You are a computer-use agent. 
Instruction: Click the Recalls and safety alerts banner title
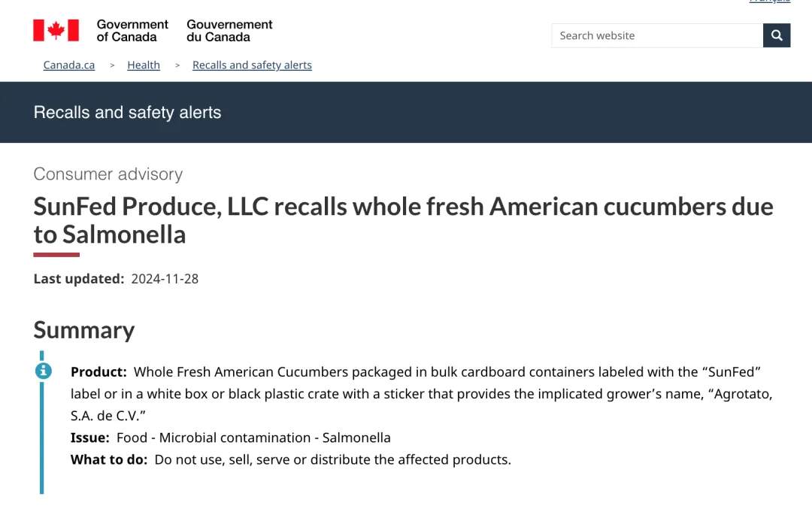127,112
